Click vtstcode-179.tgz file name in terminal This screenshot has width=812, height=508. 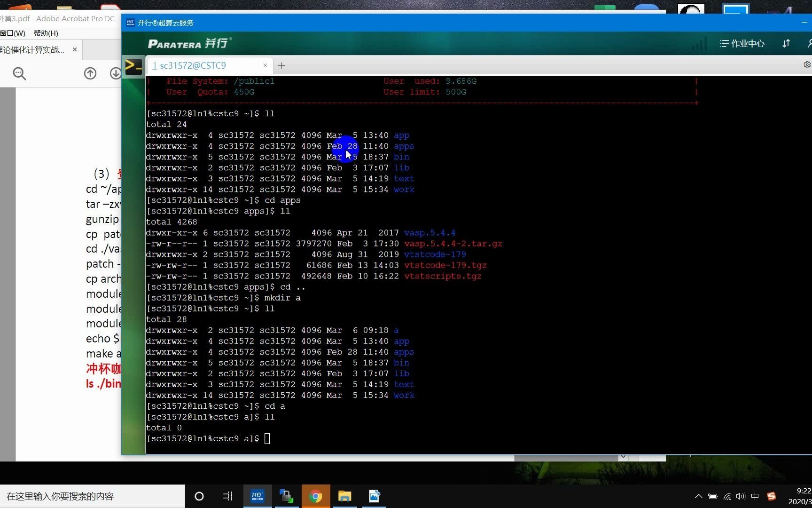[x=445, y=265]
